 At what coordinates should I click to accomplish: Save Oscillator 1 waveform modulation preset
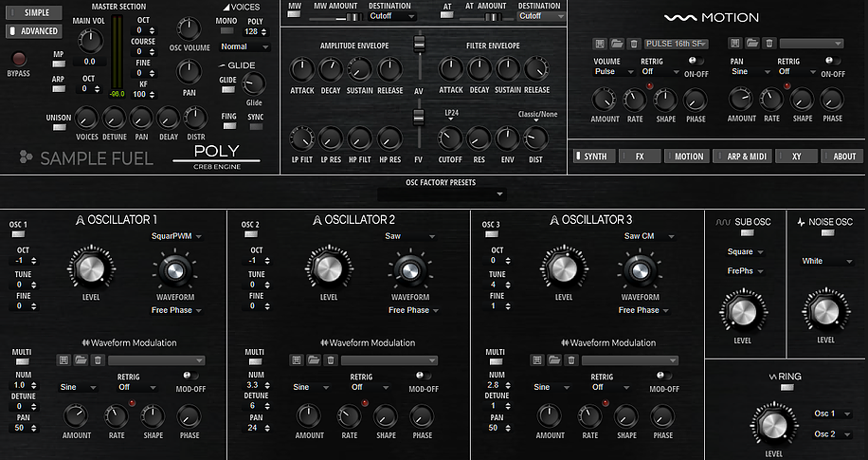pos(63,360)
